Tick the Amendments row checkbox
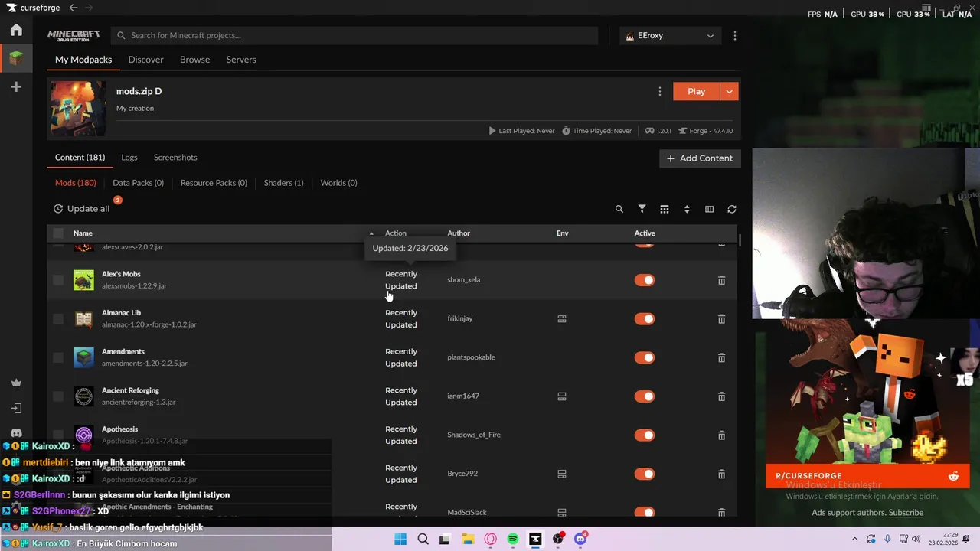The height and width of the screenshot is (551, 980). [58, 357]
